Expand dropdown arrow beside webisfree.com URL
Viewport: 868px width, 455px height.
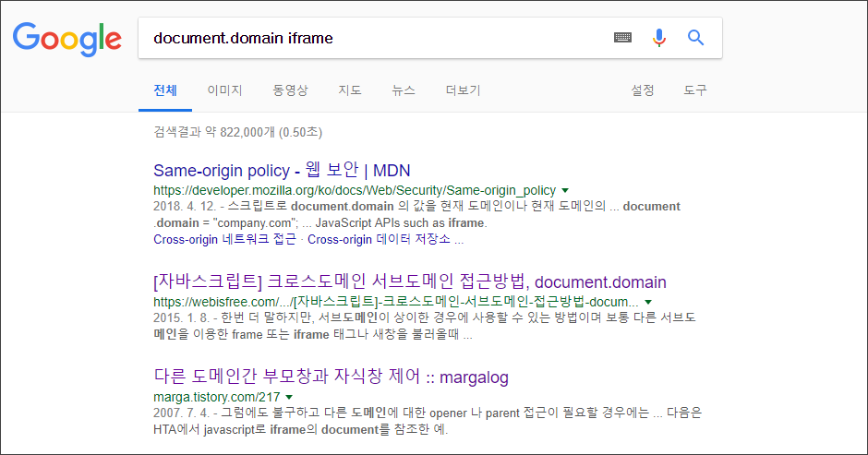(648, 302)
